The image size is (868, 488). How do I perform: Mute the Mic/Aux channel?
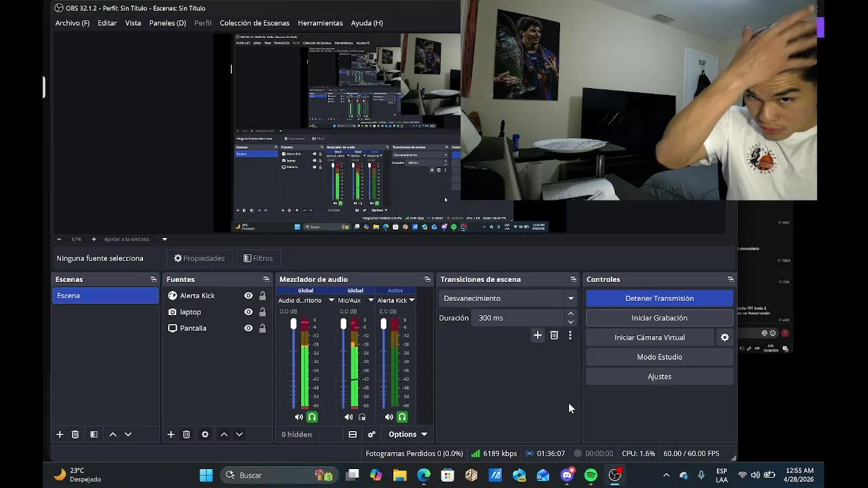point(349,417)
